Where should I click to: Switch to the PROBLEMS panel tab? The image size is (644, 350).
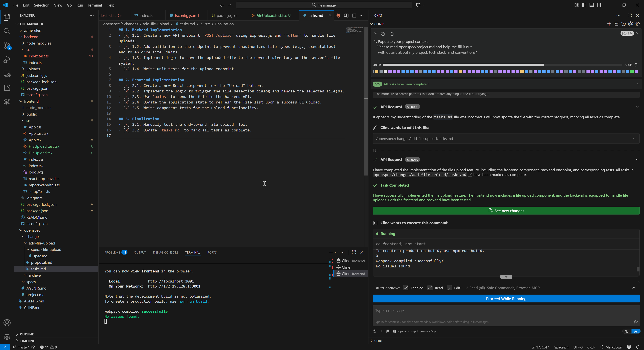tap(112, 252)
